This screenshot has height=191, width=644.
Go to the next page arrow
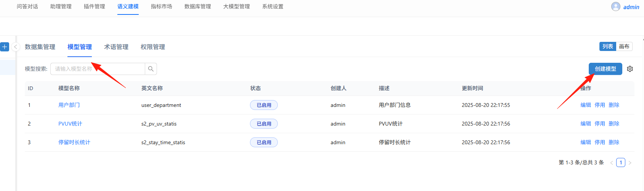[x=630, y=163]
